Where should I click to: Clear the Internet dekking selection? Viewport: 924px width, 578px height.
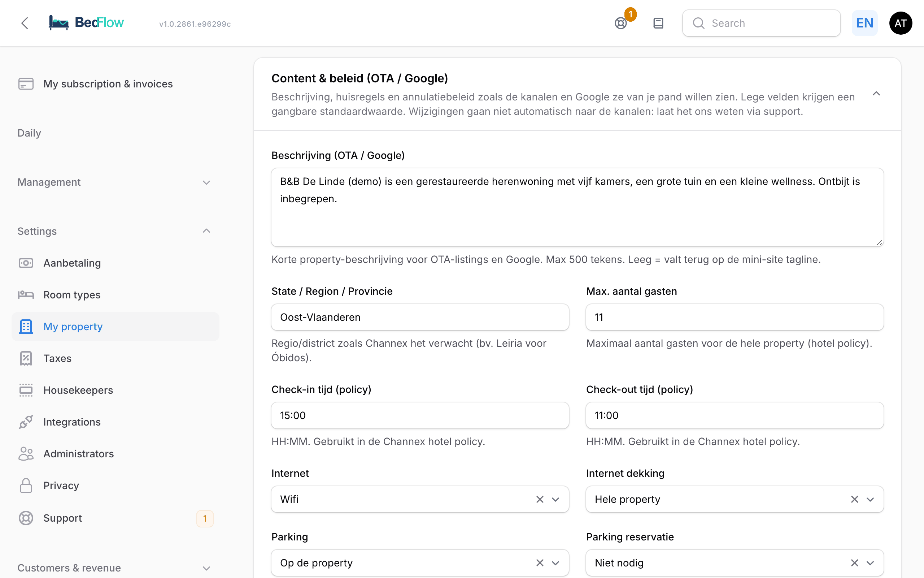point(854,499)
